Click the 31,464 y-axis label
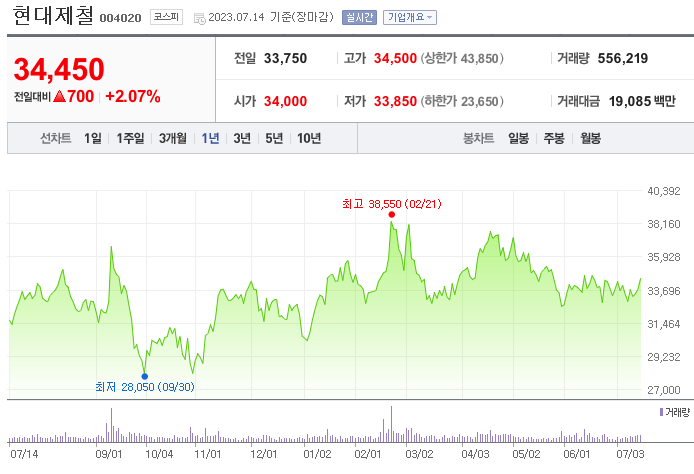Screen dimensions: 694x474 coord(664,324)
